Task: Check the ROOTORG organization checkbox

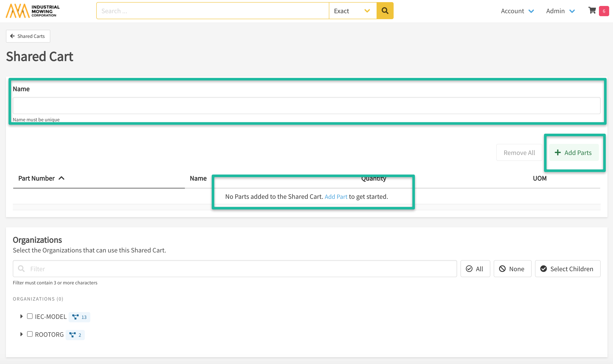Action: (30, 334)
